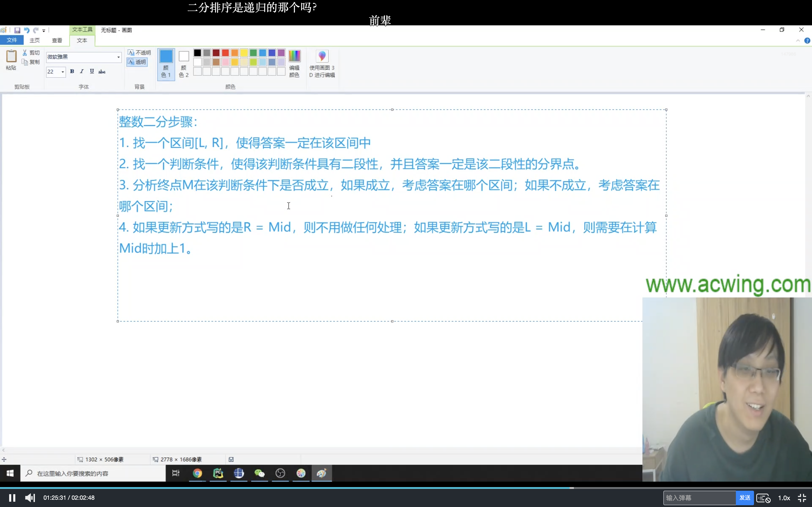This screenshot has width=812, height=507.
Task: Pick the red color swatch
Action: click(x=225, y=53)
